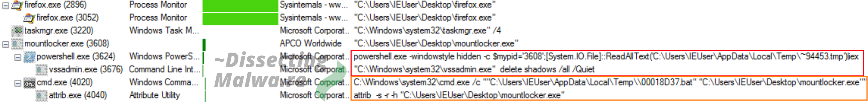Collapse the mountlocker.exe (3608) process tree
The width and height of the screenshot is (868, 102).
[x=5, y=44]
